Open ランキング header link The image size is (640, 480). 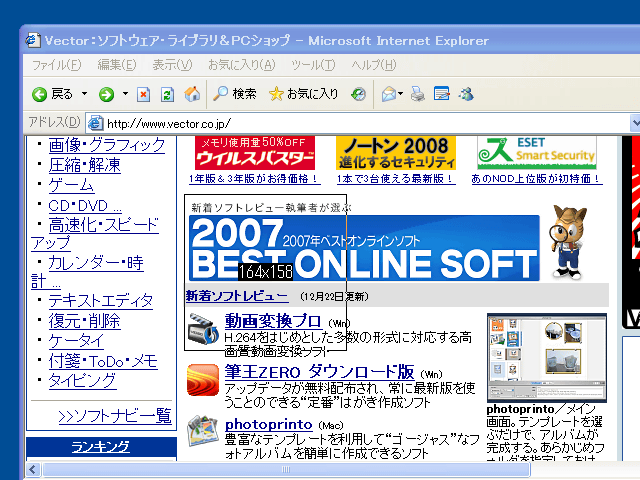click(x=100, y=447)
